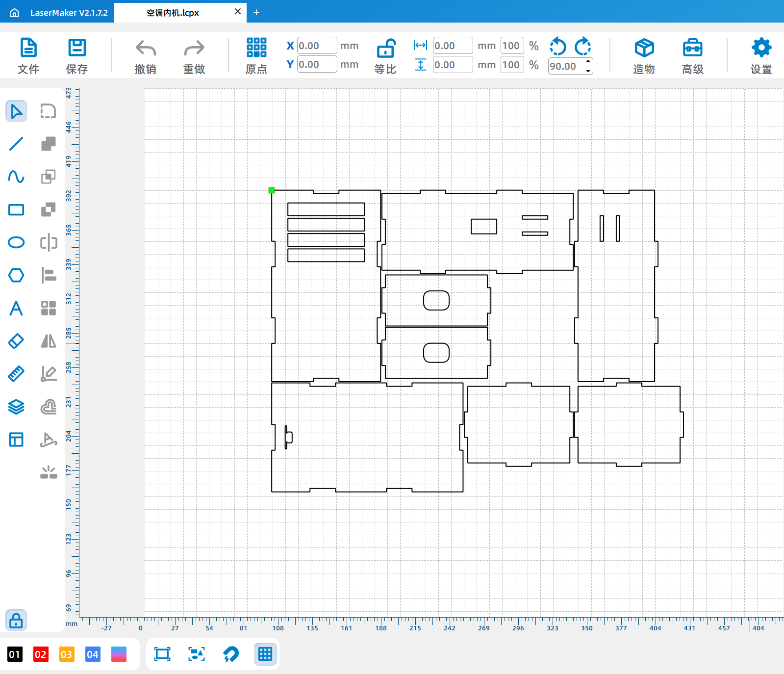The width and height of the screenshot is (784, 674).
Task: Click the Y position input field
Action: (317, 64)
